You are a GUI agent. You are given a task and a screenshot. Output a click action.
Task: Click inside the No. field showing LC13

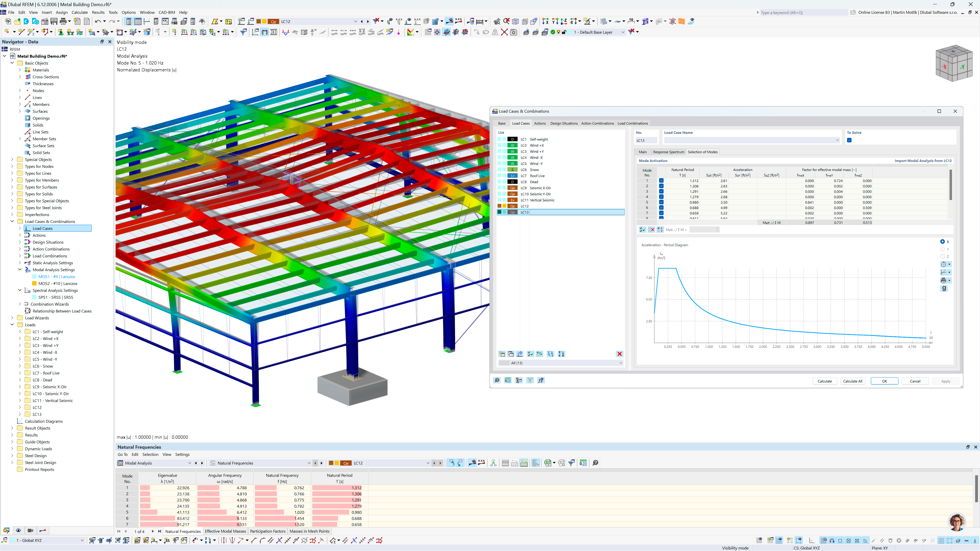[646, 140]
